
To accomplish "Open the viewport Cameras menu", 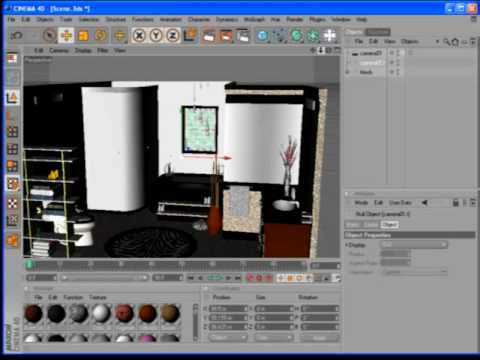I will [x=59, y=50].
